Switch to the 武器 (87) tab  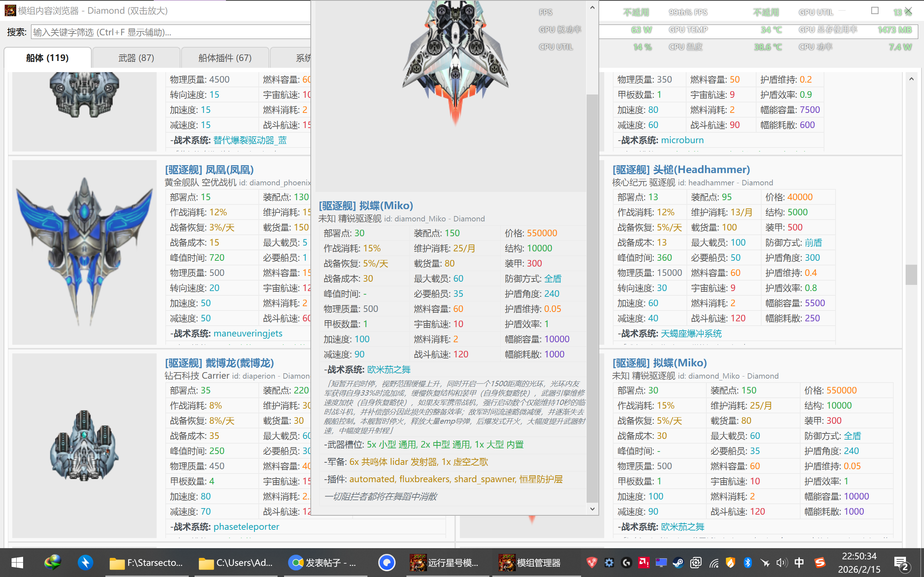pos(136,58)
